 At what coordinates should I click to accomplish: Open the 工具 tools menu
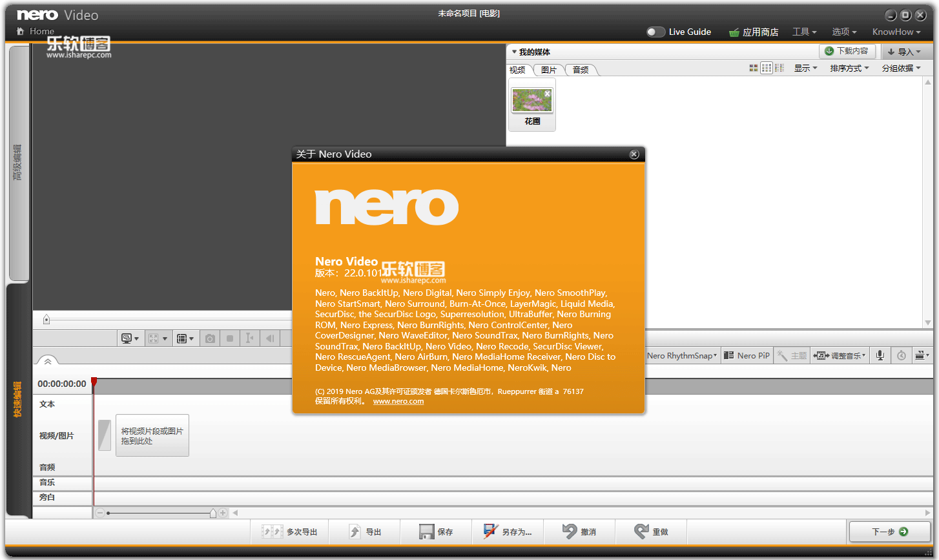[804, 32]
